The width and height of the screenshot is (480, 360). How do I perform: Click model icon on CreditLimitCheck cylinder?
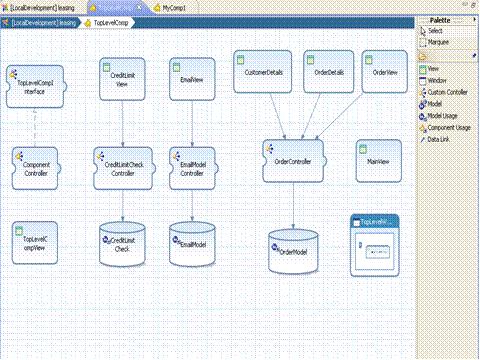tap(107, 240)
